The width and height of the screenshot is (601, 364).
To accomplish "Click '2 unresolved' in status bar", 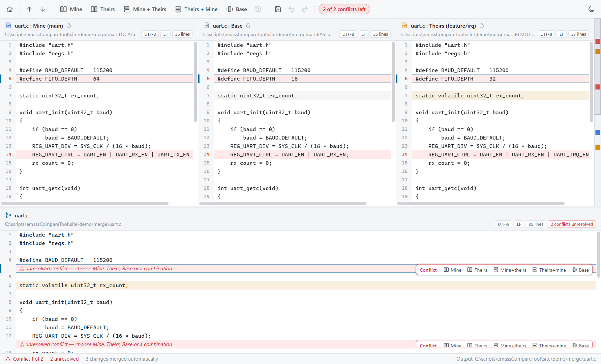I will (64, 359).
